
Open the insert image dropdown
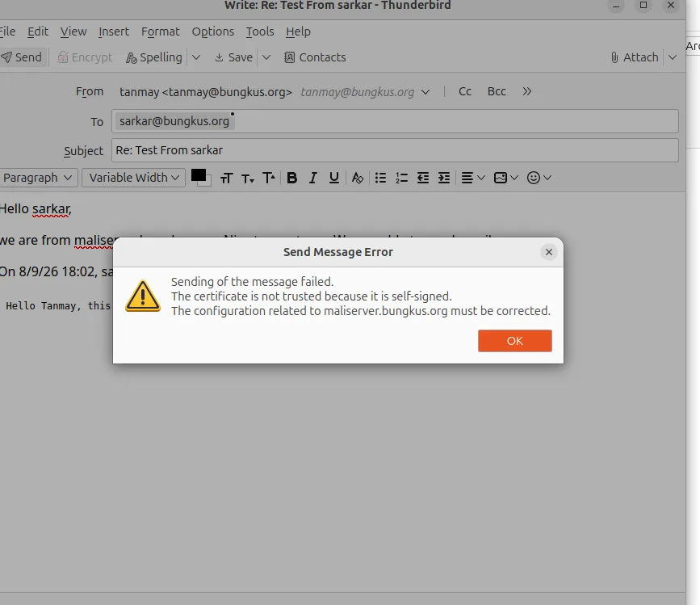(x=505, y=179)
